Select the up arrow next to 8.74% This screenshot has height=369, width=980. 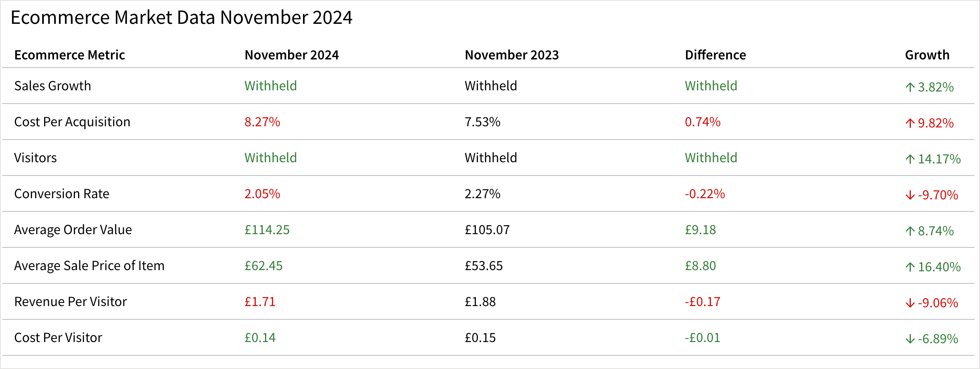tap(910, 231)
